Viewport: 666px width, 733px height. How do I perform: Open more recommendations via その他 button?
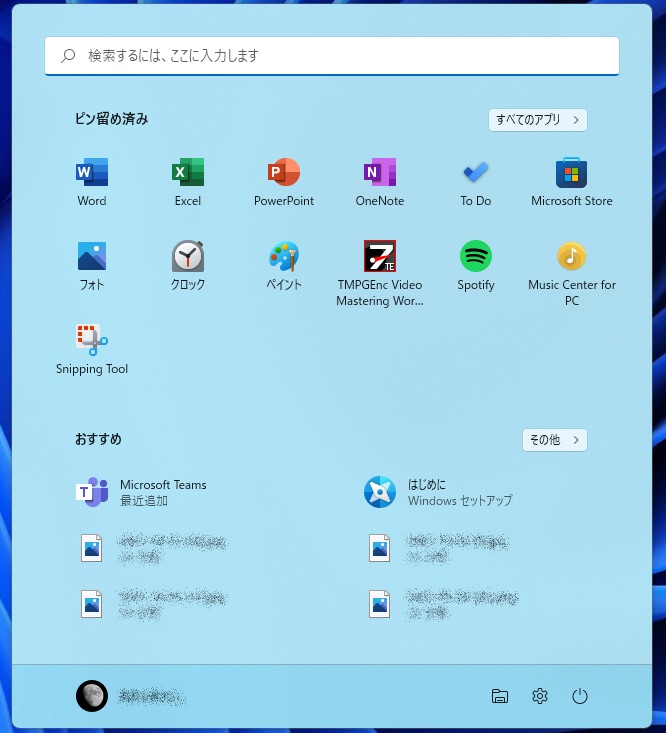pos(554,440)
